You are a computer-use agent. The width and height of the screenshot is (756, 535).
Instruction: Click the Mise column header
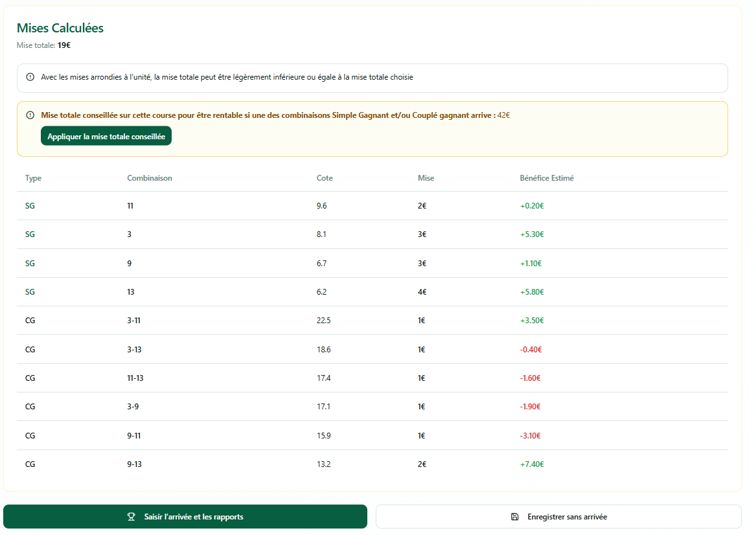tap(426, 178)
